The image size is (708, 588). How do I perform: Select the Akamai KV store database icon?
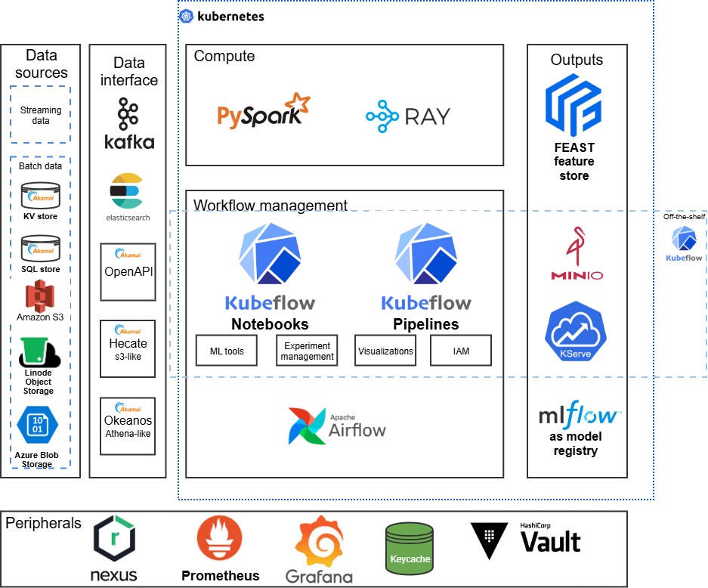click(41, 196)
